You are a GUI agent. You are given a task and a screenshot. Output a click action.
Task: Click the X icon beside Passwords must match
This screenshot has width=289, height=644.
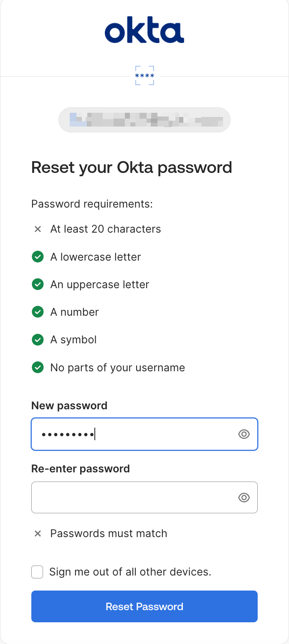tap(38, 533)
